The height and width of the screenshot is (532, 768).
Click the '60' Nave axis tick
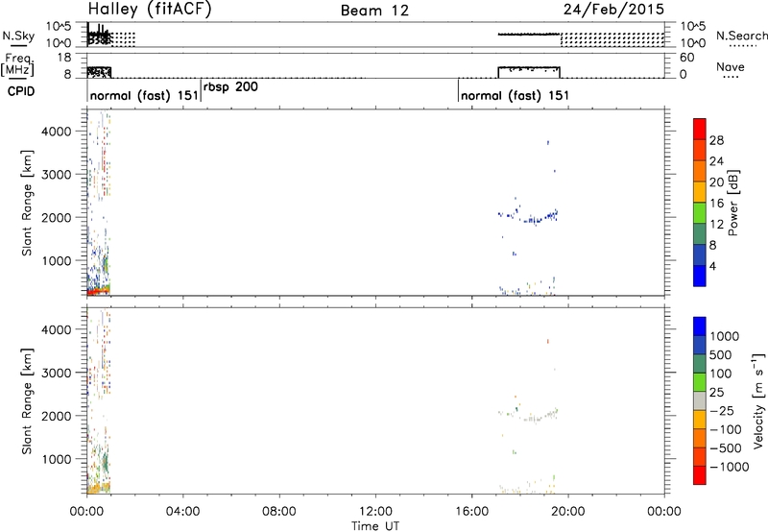pyautogui.click(x=687, y=58)
